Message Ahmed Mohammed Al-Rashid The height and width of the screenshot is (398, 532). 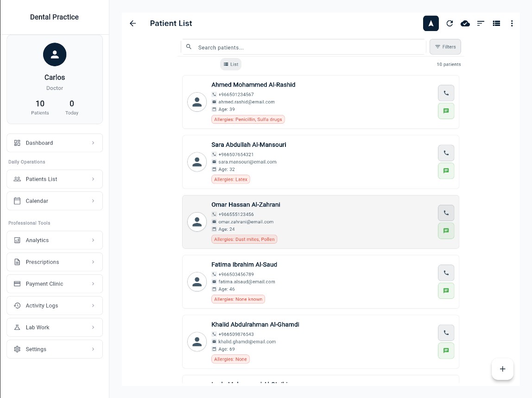(446, 111)
